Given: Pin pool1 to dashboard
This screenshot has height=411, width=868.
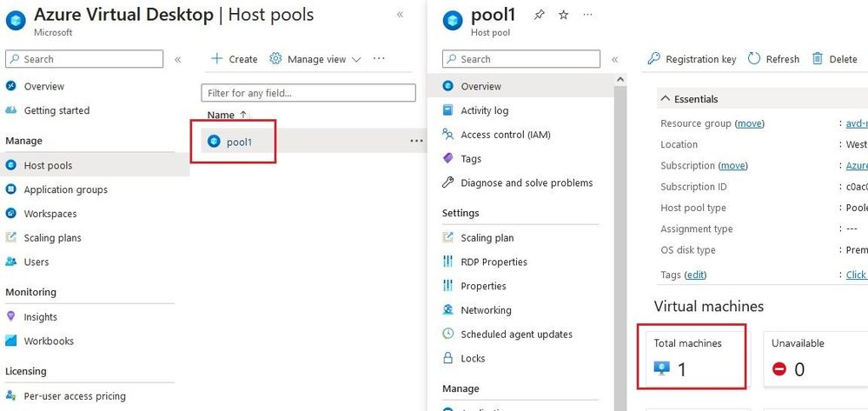Looking at the screenshot, I should tap(539, 15).
